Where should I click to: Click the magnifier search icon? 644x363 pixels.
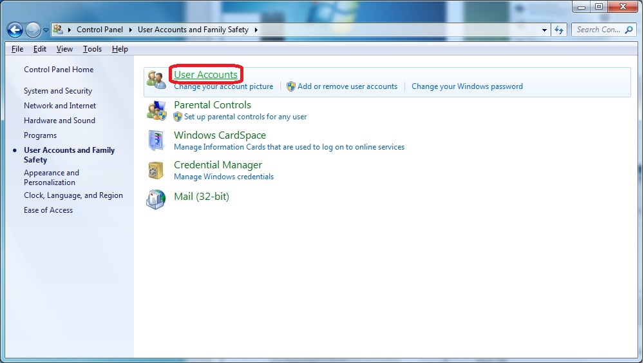(629, 30)
